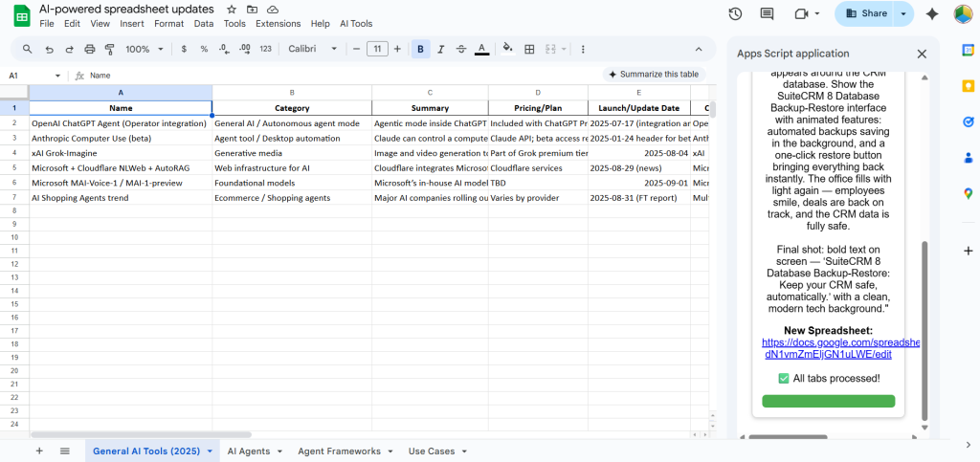
Task: Open the merge cells dropdown arrow
Action: [564, 49]
